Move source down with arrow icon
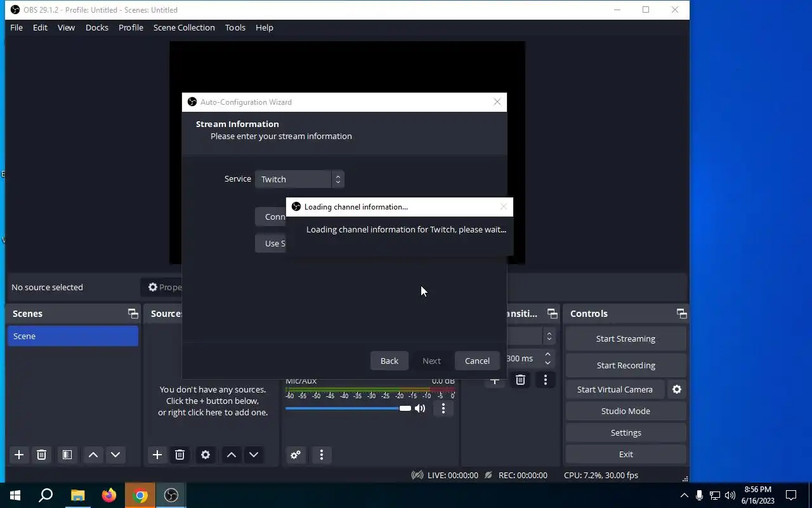 (254, 455)
